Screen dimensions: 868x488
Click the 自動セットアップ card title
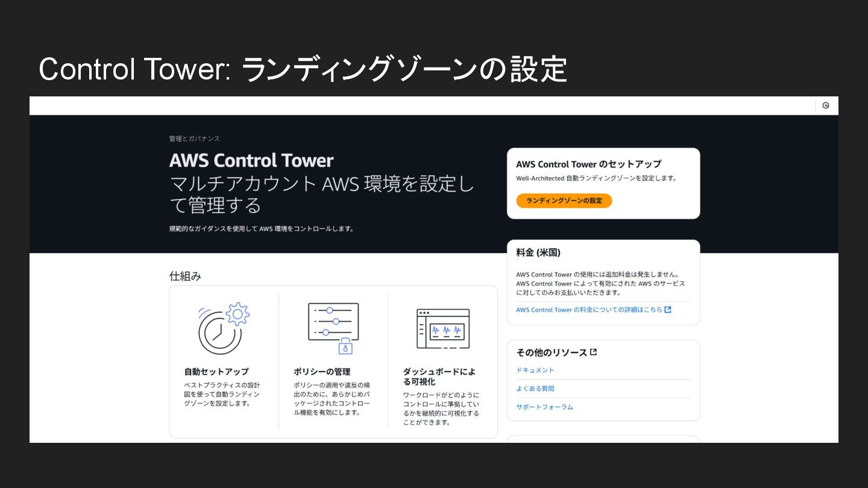pos(216,372)
